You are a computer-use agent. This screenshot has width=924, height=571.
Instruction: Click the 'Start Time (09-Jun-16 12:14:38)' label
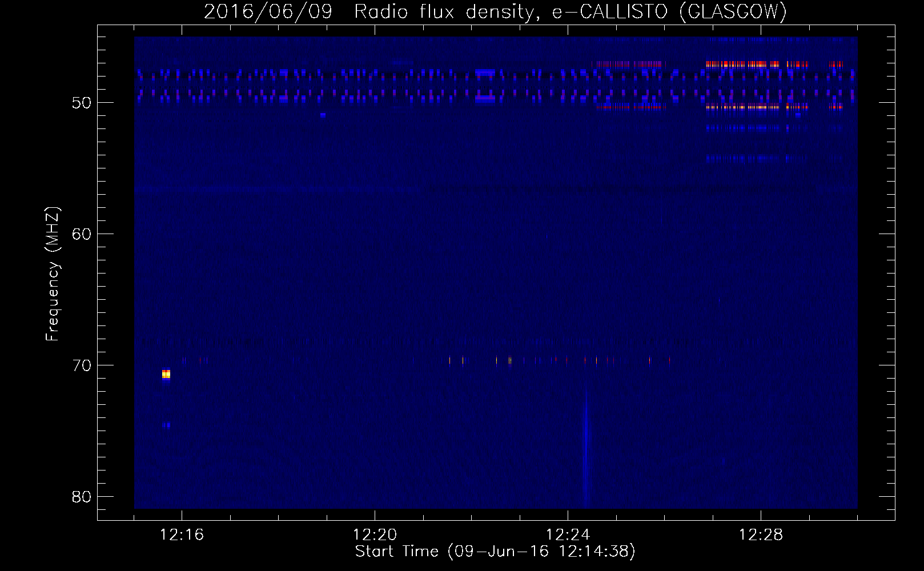pos(495,552)
